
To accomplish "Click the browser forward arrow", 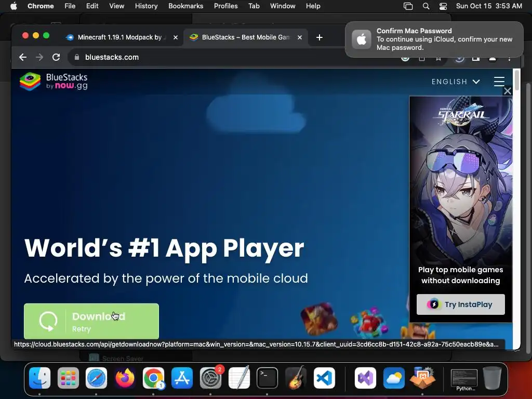I will [39, 57].
